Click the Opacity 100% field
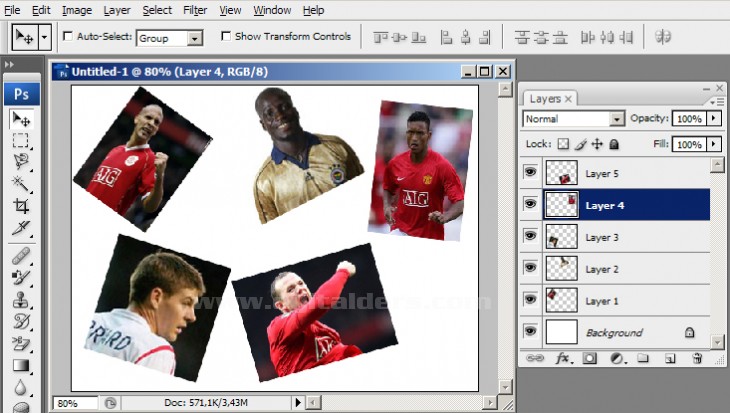The width and height of the screenshot is (730, 413). [x=689, y=119]
